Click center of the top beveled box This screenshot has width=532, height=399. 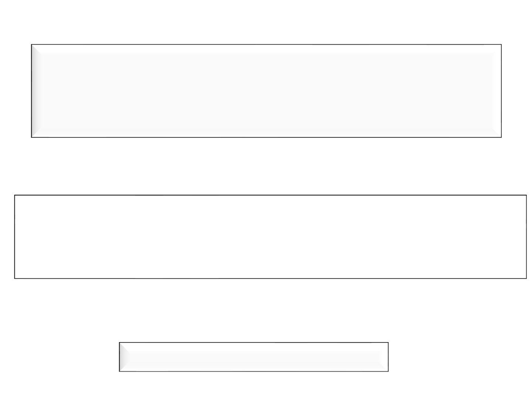point(266,91)
